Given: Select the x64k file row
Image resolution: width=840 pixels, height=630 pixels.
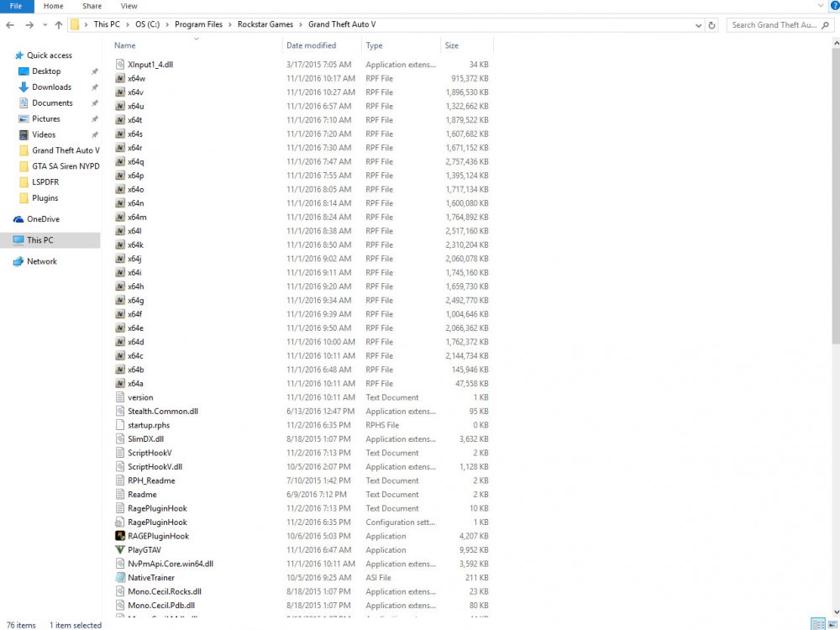Looking at the screenshot, I should click(x=302, y=244).
